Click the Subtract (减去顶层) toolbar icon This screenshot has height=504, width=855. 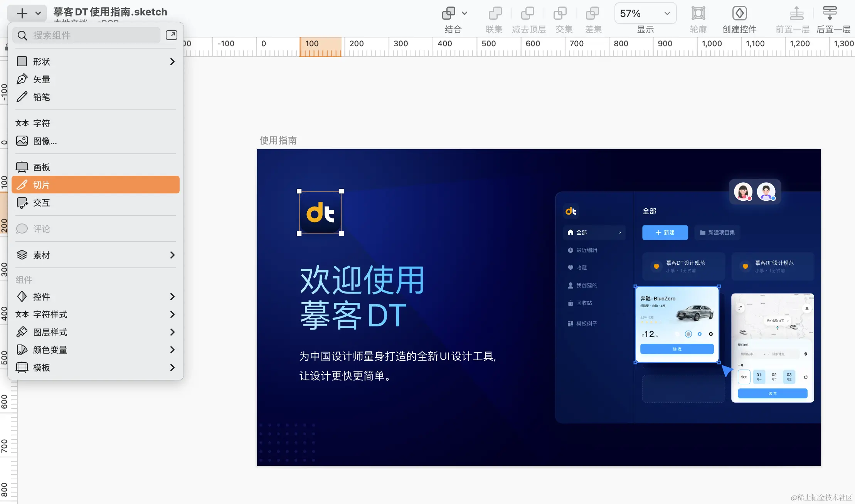pos(528,14)
